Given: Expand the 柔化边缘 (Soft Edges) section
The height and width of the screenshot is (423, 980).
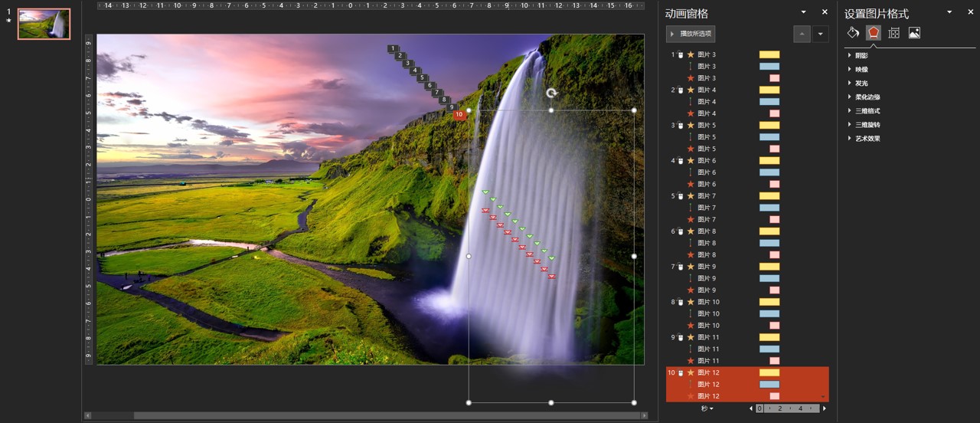Looking at the screenshot, I should [867, 97].
